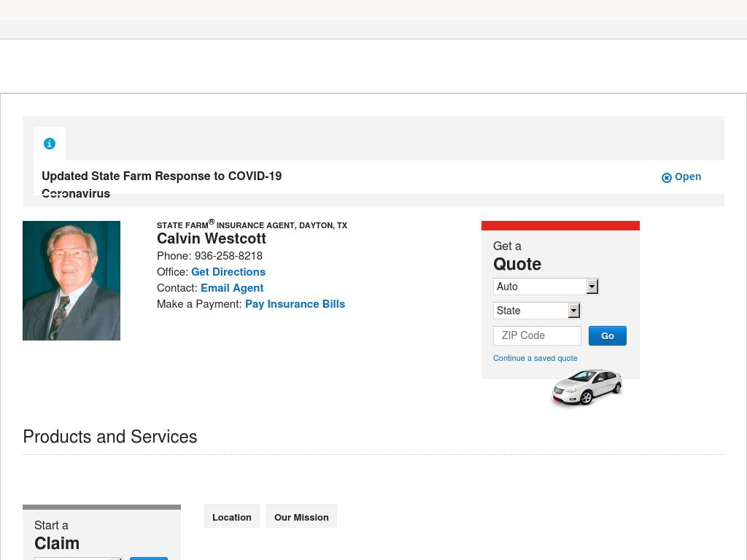
Task: Click the blue info icon in alert banner
Action: pyautogui.click(x=50, y=144)
